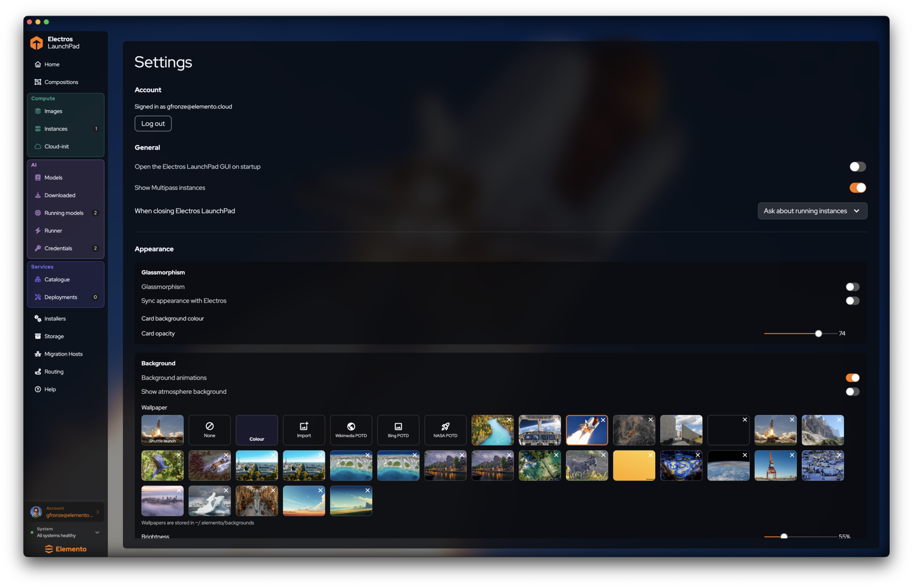Open the Ask about running instances dropdown
This screenshot has height=588, width=913.
pyautogui.click(x=812, y=211)
